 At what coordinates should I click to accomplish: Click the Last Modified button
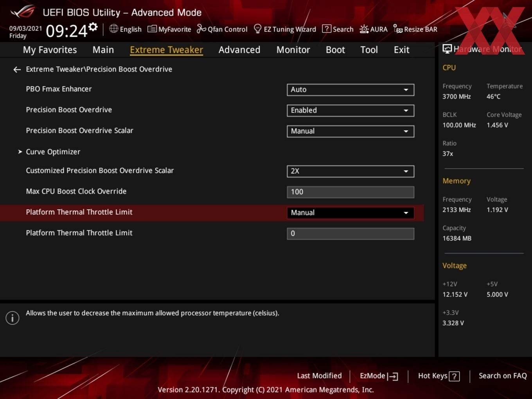319,376
